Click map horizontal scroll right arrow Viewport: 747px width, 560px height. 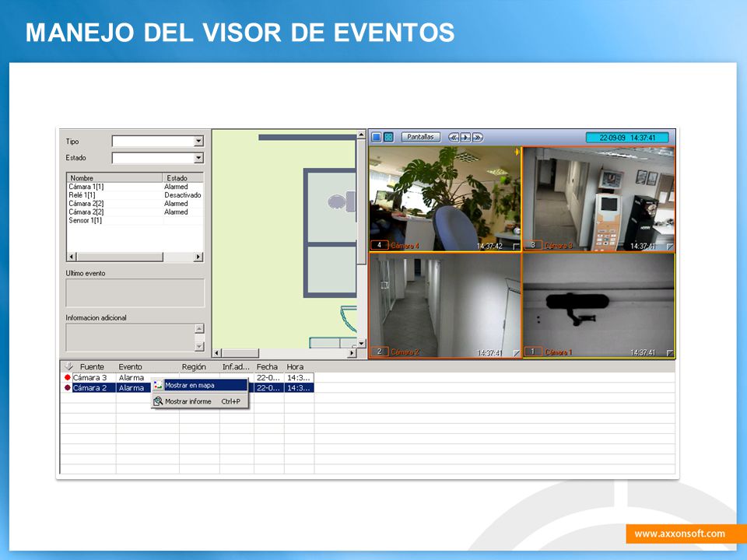click(x=352, y=353)
